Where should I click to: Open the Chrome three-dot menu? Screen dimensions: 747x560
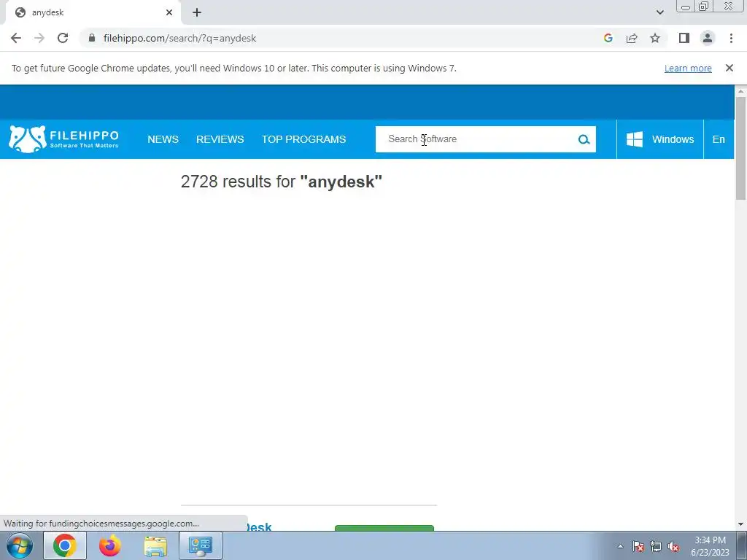(731, 38)
